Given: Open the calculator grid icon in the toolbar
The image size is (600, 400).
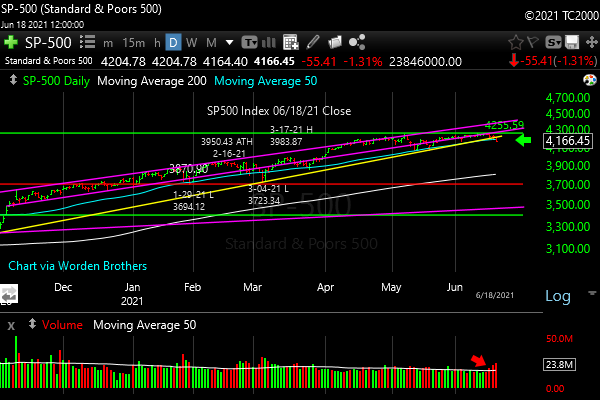Looking at the screenshot, I should [x=289, y=43].
